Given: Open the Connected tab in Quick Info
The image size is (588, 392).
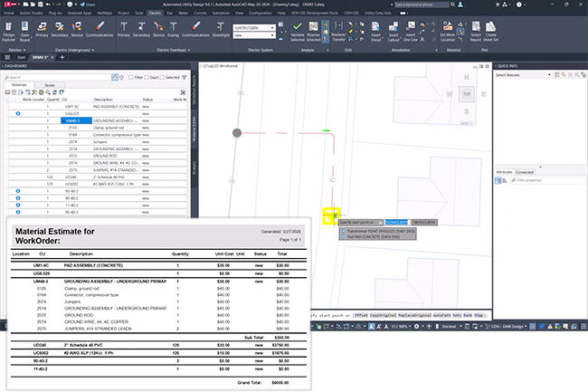Looking at the screenshot, I should (x=525, y=170).
